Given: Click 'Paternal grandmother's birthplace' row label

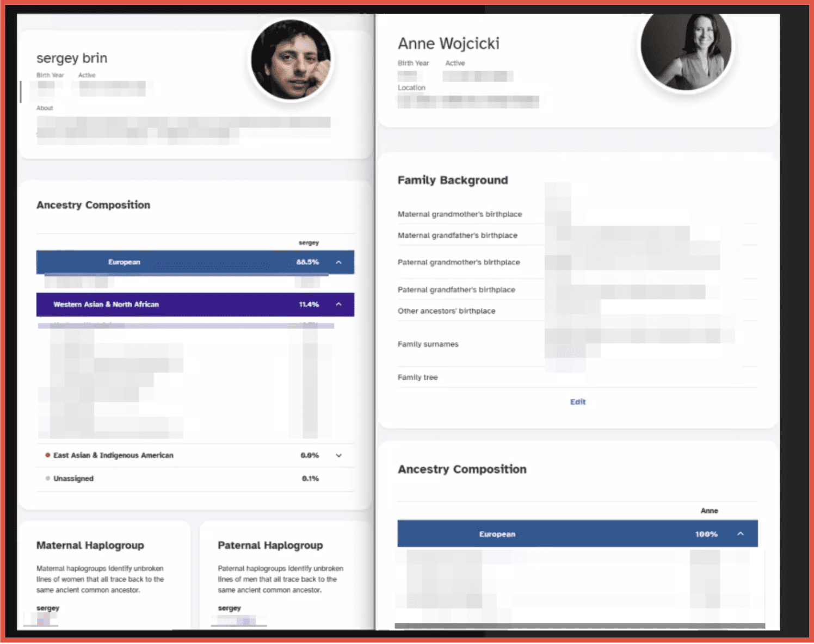Looking at the screenshot, I should [459, 262].
